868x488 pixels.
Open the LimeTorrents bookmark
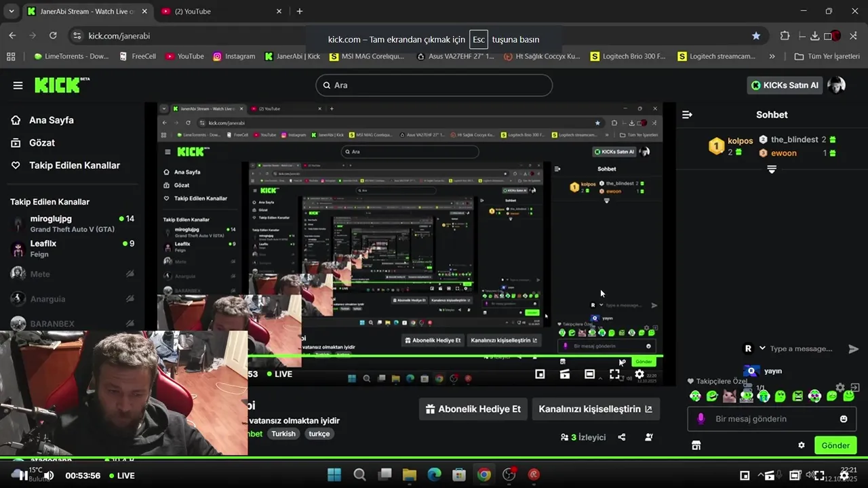(71, 56)
